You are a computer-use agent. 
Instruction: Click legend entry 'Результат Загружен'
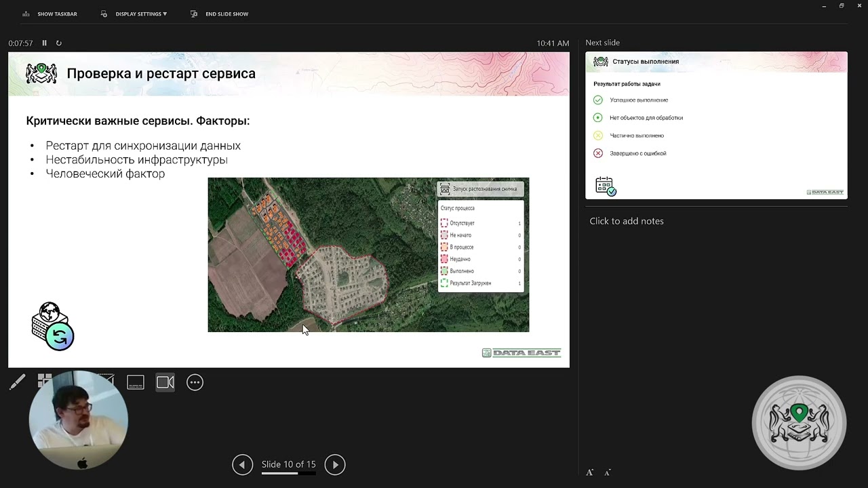[x=471, y=283]
